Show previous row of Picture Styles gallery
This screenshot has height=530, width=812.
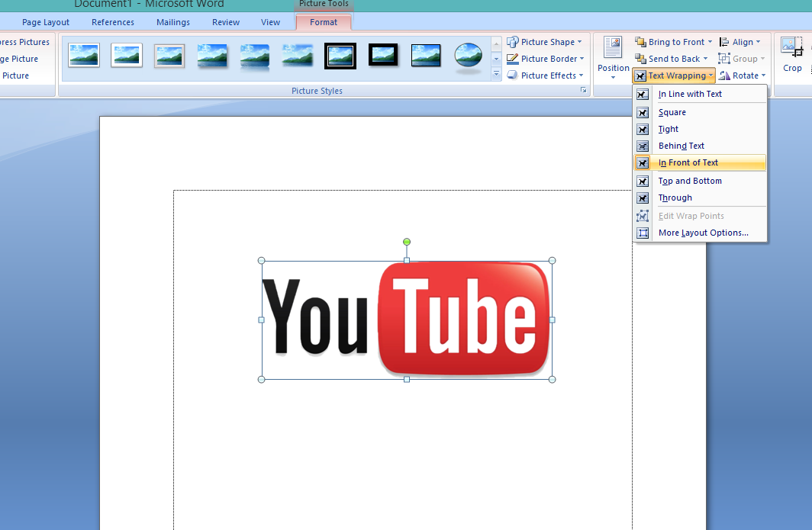tap(496, 43)
